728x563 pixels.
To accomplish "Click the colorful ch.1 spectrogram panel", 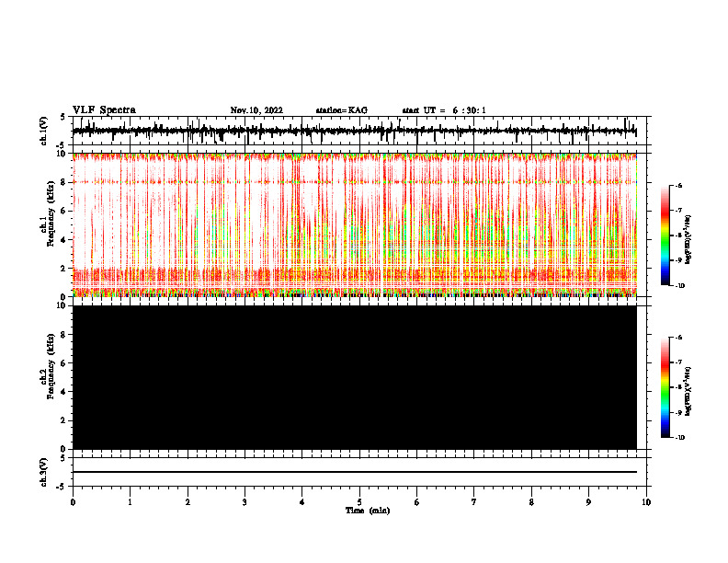I will point(355,224).
